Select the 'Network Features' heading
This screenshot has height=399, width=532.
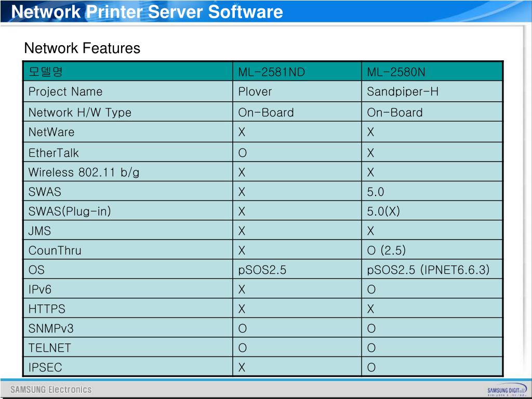[82, 48]
